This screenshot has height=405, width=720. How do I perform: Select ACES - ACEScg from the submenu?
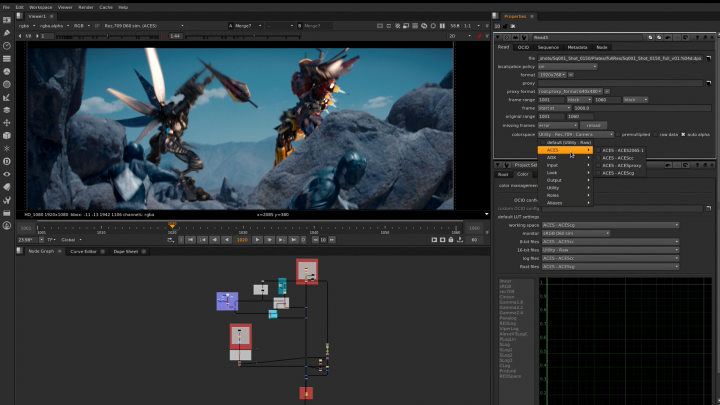click(x=620, y=173)
